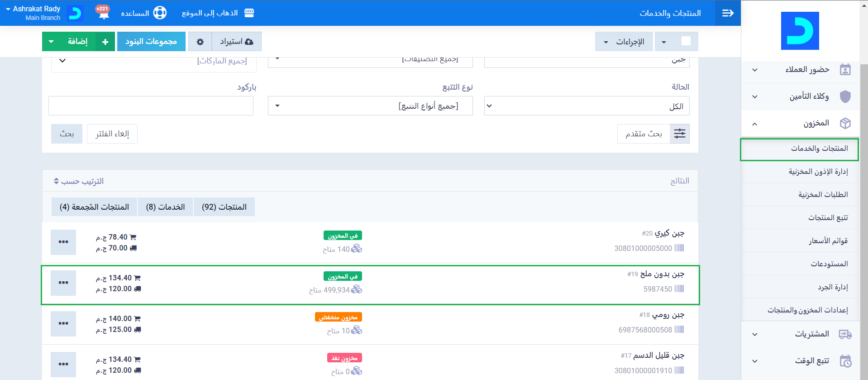Image resolution: width=868 pixels, height=380 pixels.
Task: Open the three-dots menu for جبن رومي
Action: pyautogui.click(x=63, y=323)
